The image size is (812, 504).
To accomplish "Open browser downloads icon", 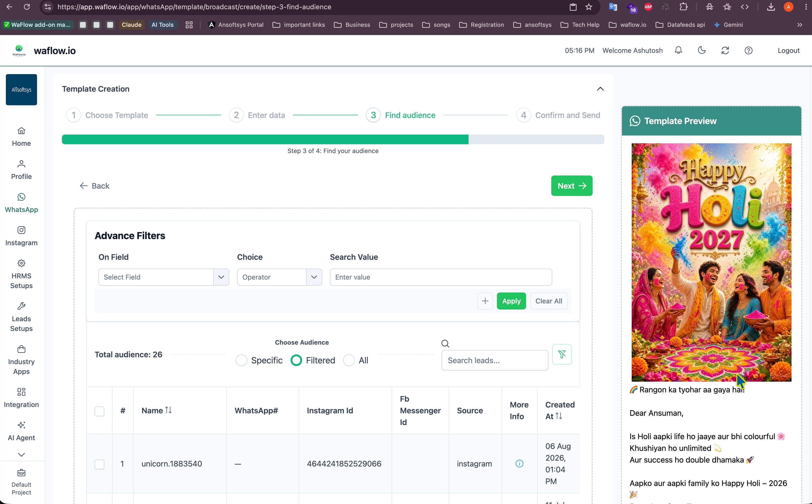I will pos(771,7).
